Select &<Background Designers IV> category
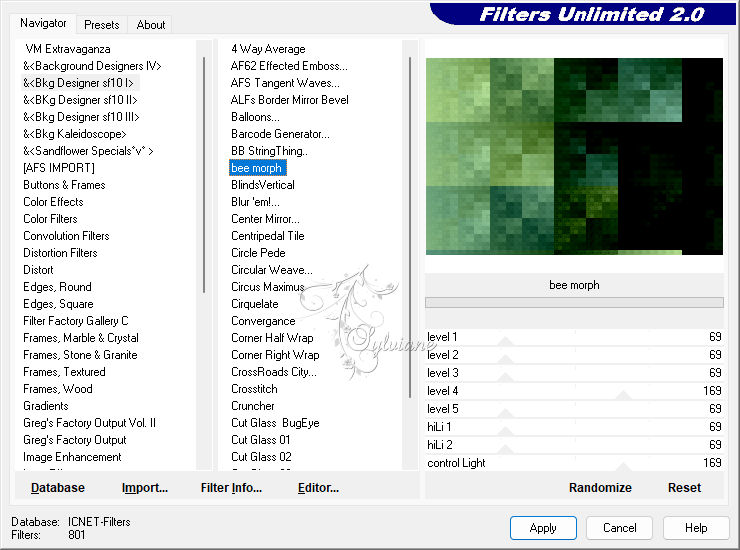Image resolution: width=740 pixels, height=550 pixels. point(92,66)
